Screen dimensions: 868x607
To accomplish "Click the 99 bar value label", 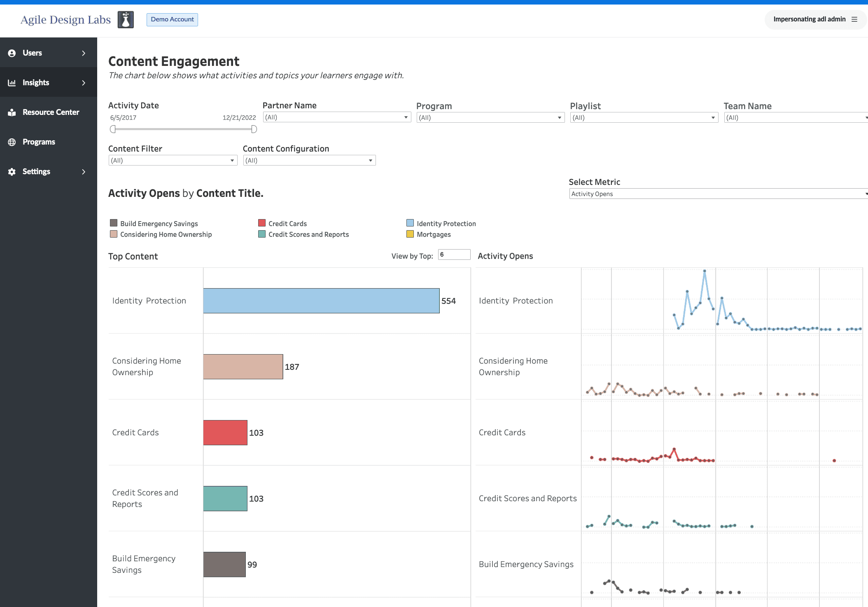I will click(x=252, y=565).
